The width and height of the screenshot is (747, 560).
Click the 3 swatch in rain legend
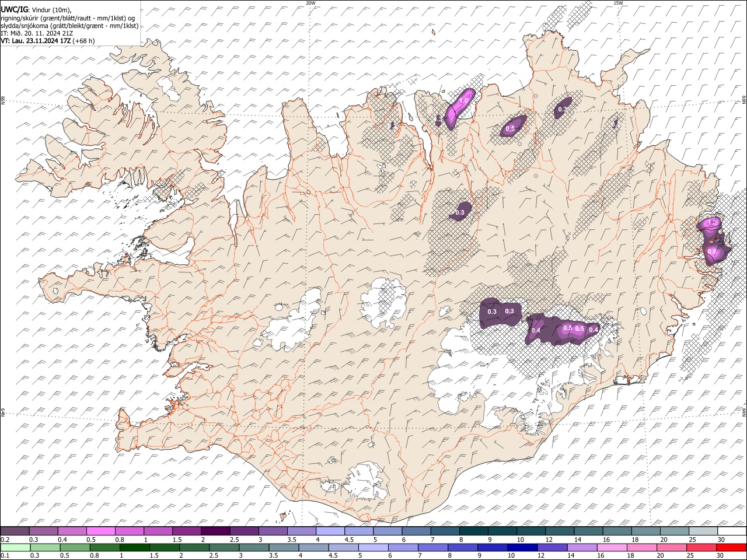tap(254, 547)
